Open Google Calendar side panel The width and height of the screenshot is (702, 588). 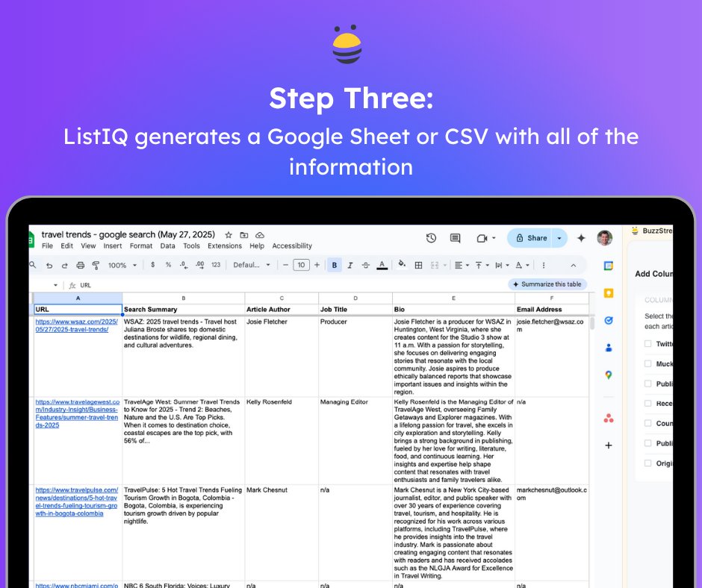pos(609,266)
